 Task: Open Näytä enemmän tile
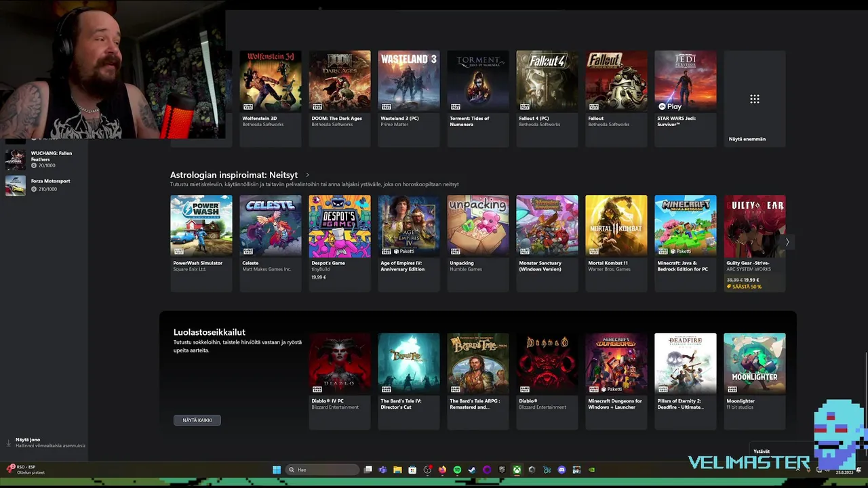[754, 99]
